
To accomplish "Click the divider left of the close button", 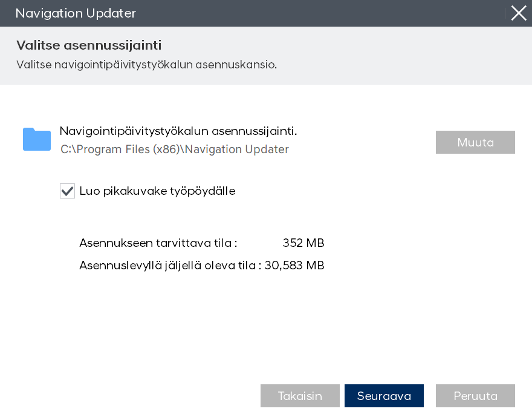I will (x=505, y=13).
